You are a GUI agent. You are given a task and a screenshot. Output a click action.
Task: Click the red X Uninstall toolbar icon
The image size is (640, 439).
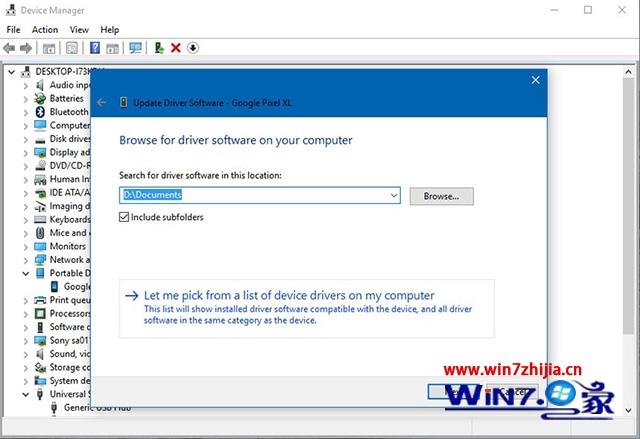(176, 48)
